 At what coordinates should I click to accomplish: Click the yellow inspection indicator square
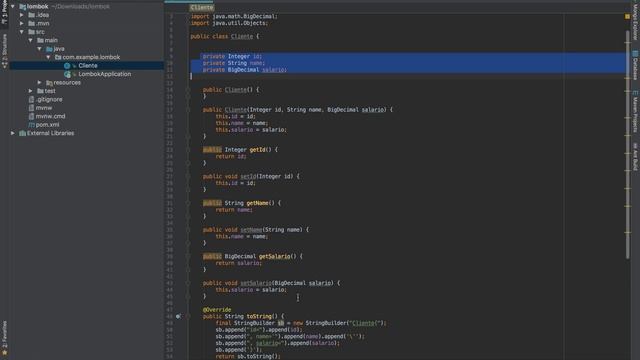click(x=627, y=16)
